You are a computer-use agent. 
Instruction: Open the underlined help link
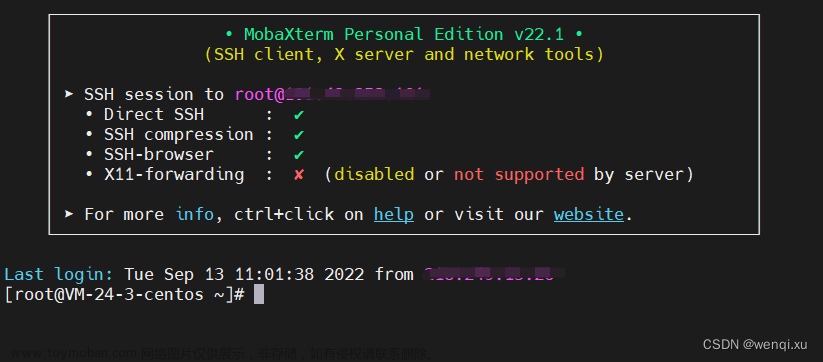pos(394,215)
